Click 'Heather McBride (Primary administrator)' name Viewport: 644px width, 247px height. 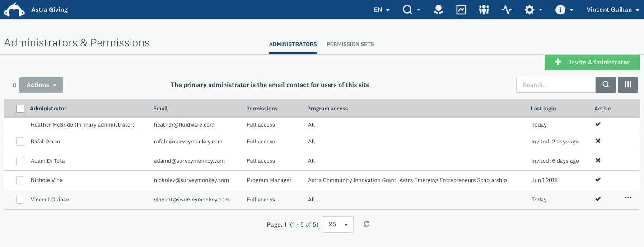(x=83, y=125)
